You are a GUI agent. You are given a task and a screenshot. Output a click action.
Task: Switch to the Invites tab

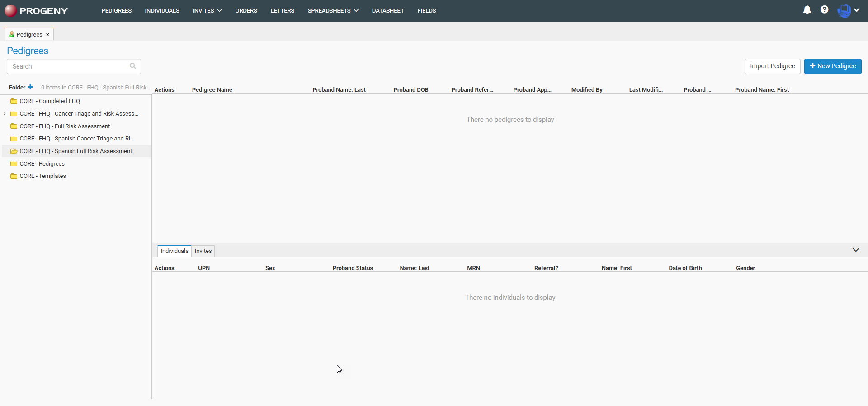coord(203,251)
